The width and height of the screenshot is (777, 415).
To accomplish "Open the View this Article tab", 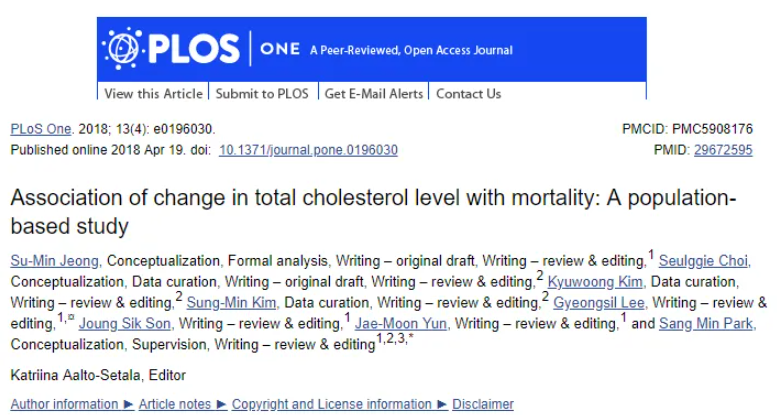I will click(153, 93).
